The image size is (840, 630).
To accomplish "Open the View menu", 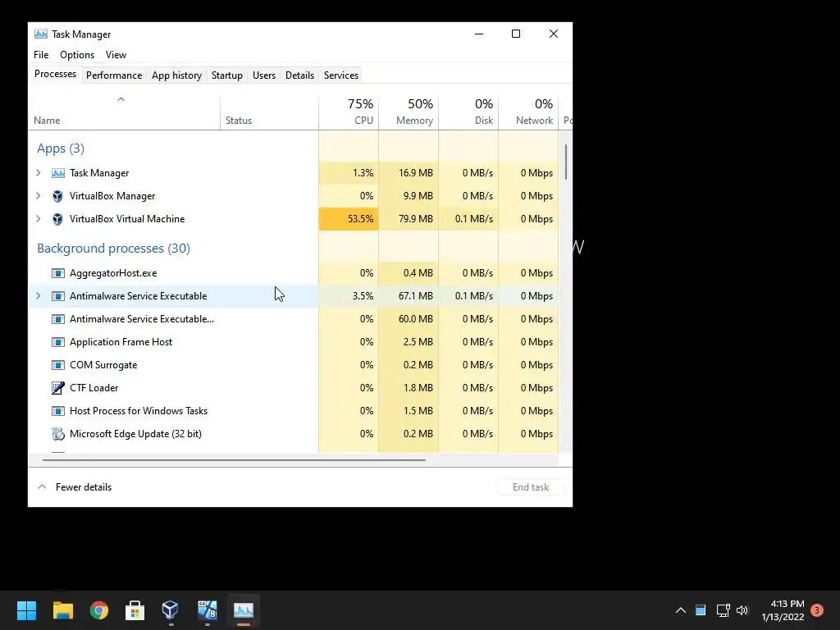I will (116, 55).
